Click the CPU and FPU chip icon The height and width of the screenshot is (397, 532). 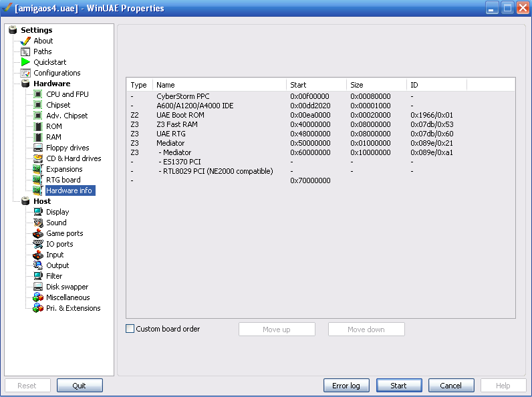38,94
